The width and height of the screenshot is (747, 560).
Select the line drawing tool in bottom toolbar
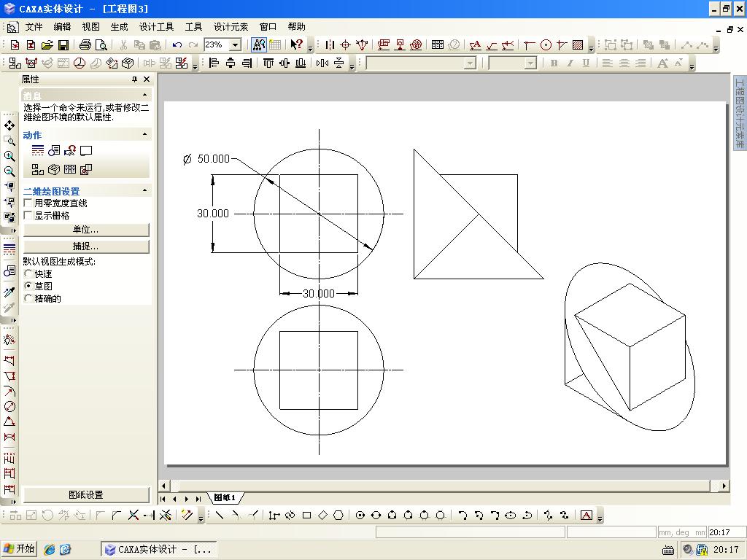[x=219, y=516]
